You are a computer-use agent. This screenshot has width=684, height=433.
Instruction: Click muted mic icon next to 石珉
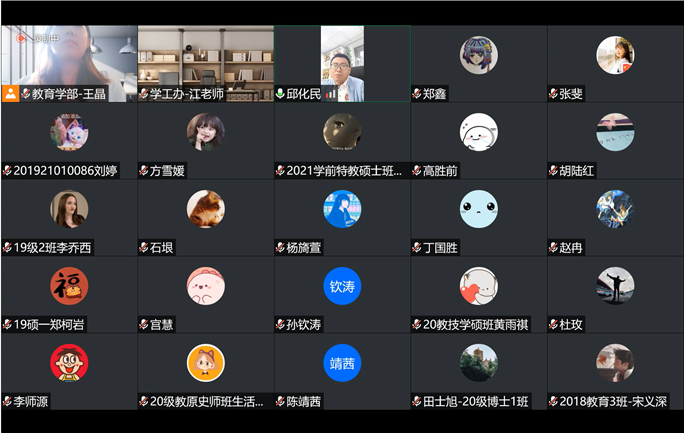pyautogui.click(x=144, y=248)
